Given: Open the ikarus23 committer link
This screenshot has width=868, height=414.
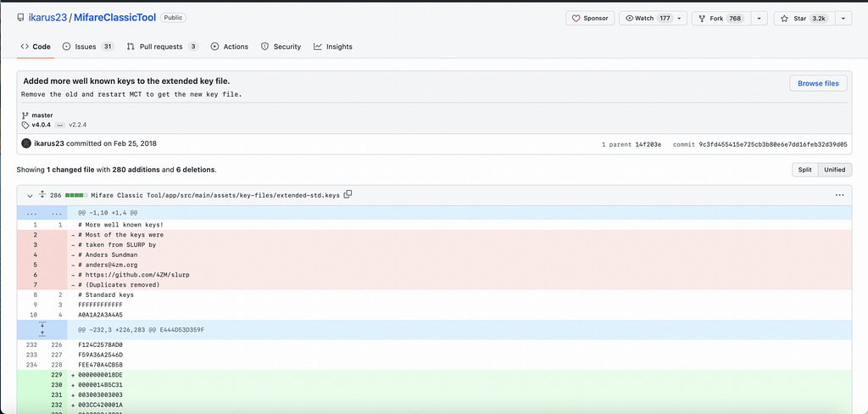Looking at the screenshot, I should click(x=49, y=143).
